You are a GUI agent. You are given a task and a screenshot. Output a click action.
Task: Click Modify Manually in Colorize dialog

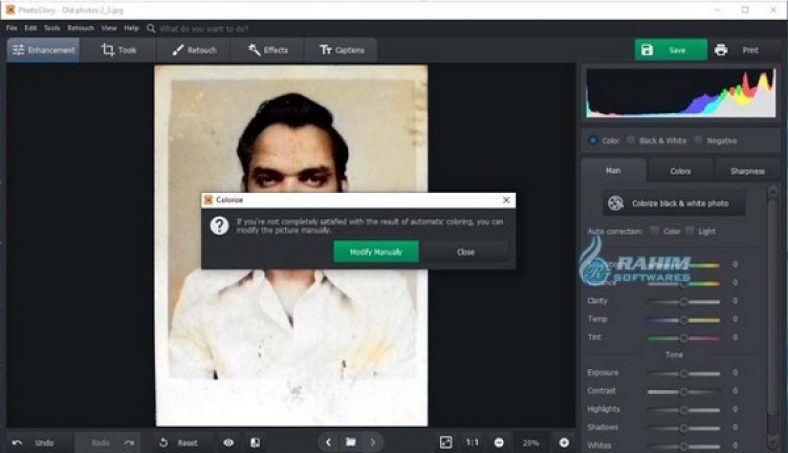click(x=376, y=251)
